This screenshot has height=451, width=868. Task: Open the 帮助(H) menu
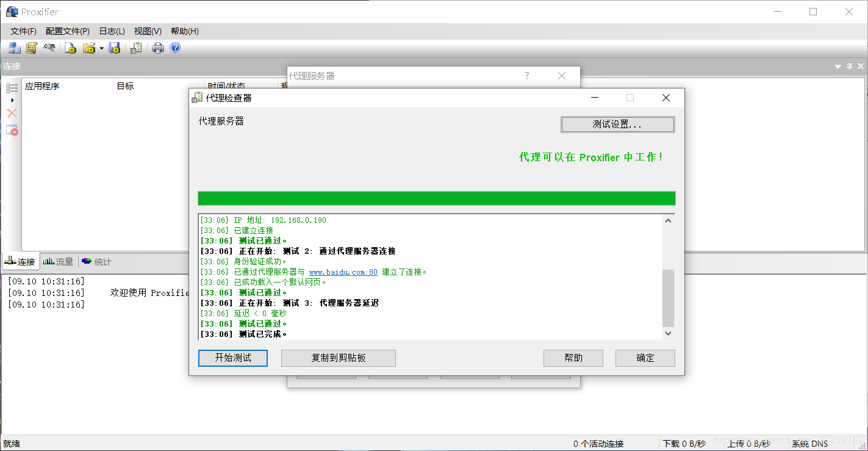(185, 31)
